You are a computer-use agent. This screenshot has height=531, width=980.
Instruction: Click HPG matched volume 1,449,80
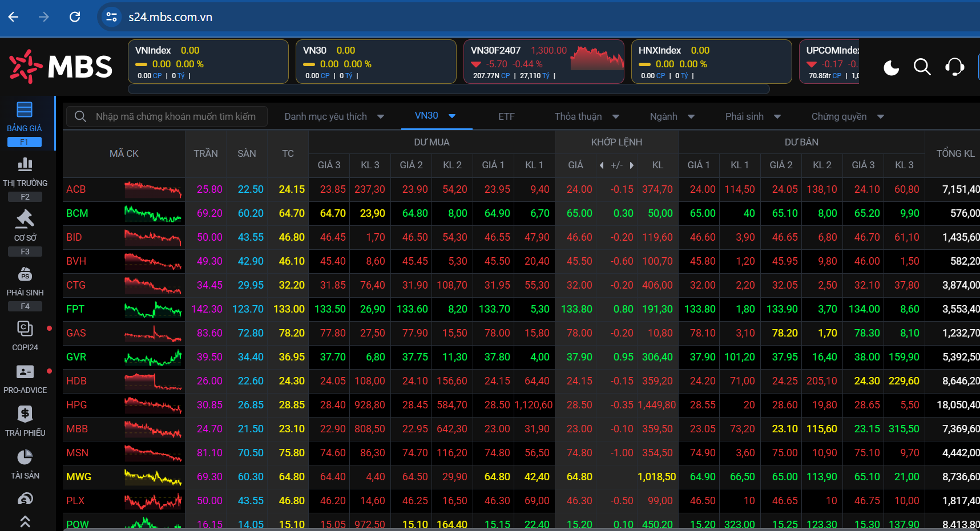(657, 405)
